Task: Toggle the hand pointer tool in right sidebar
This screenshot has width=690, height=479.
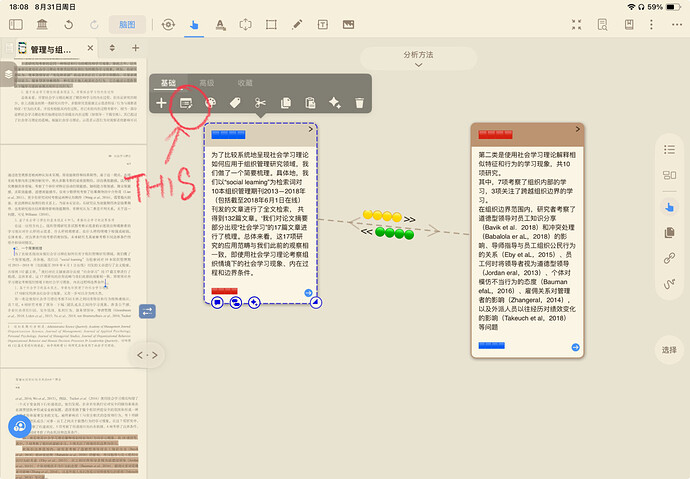Action: click(x=670, y=206)
